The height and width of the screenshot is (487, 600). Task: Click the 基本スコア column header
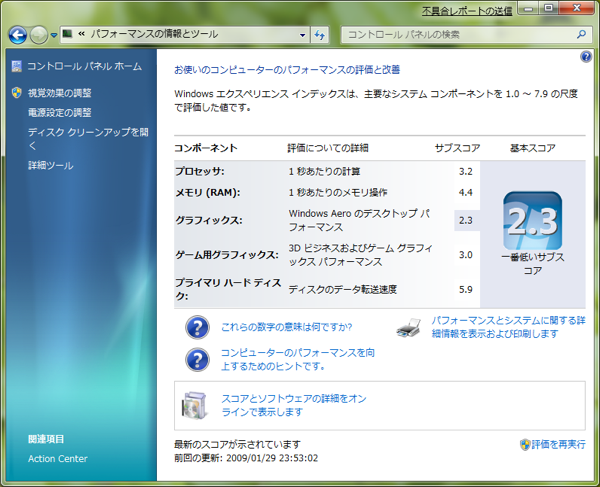click(533, 148)
